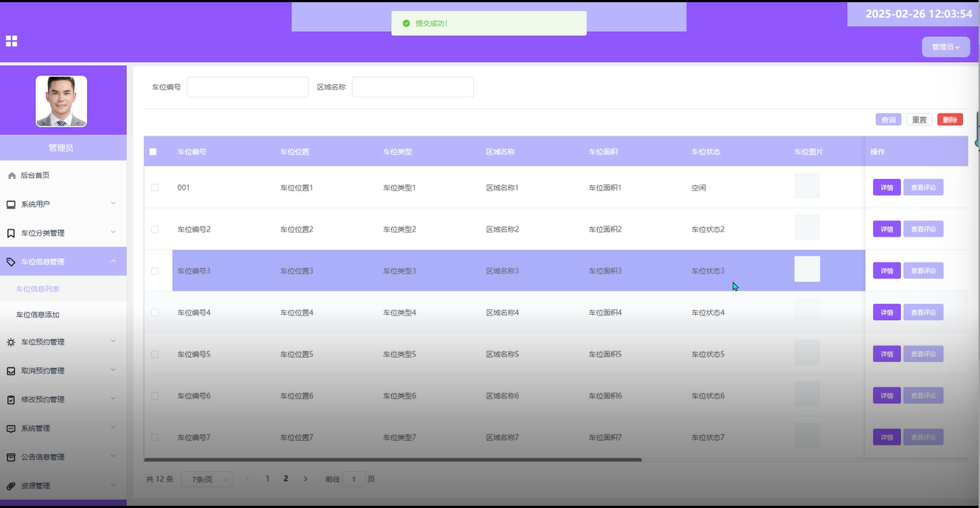
Task: Click the 车位状态 column header
Action: (x=705, y=152)
